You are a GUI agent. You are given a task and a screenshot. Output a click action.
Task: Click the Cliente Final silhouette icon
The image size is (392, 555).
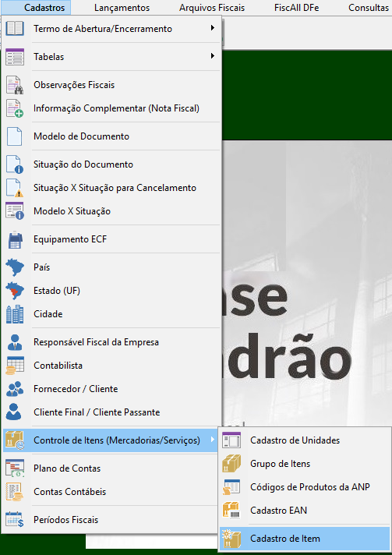15,412
